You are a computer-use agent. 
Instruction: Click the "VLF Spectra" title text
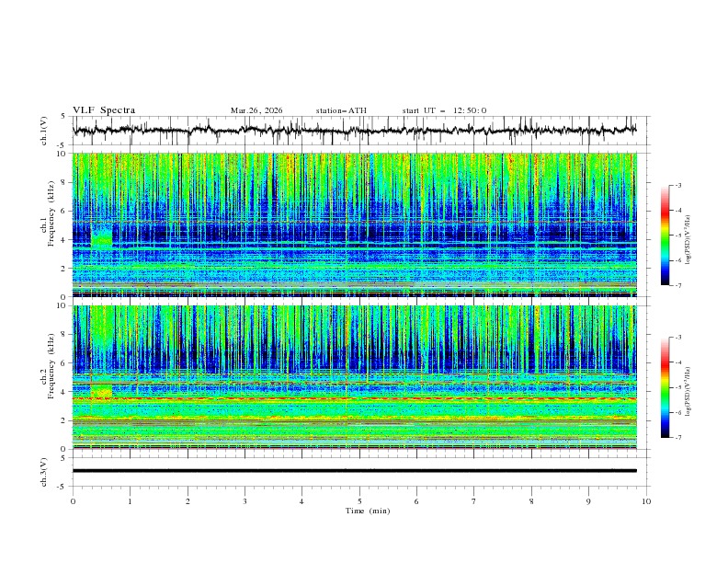104,110
